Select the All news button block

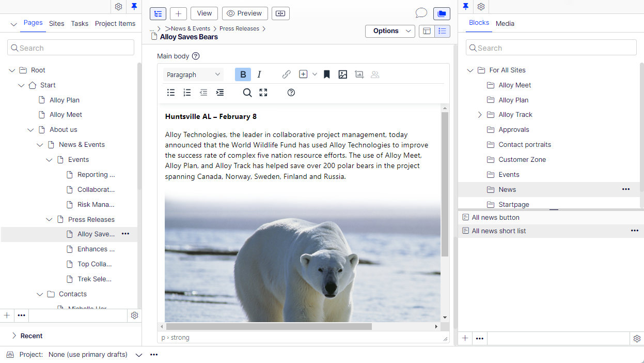tap(551, 218)
